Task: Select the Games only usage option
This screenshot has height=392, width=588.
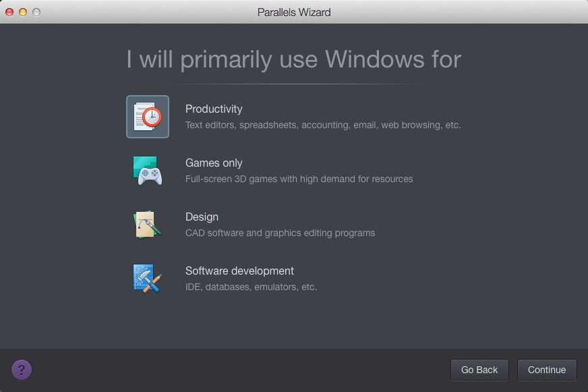Action: [x=214, y=163]
